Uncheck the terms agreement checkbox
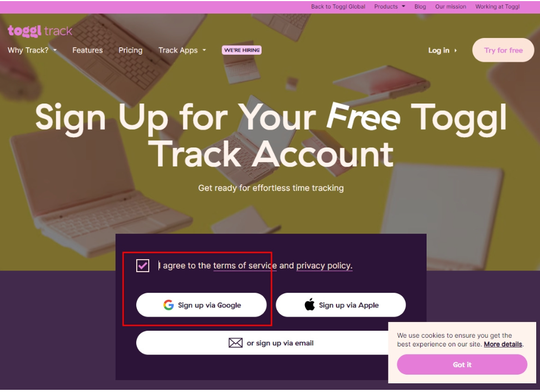Image resolution: width=540 pixels, height=392 pixels. coord(143,265)
